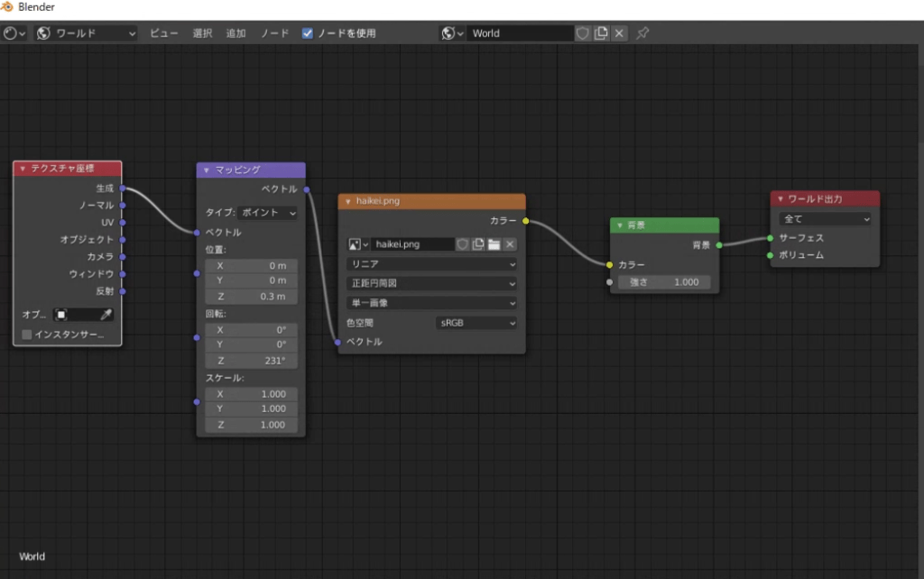This screenshot has width=924, height=579.
Task: Open image file with folder icon in haikei.png node
Action: coord(494,244)
